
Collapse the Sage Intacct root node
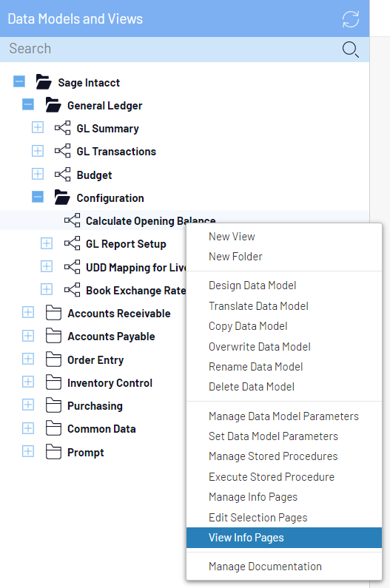click(x=19, y=81)
